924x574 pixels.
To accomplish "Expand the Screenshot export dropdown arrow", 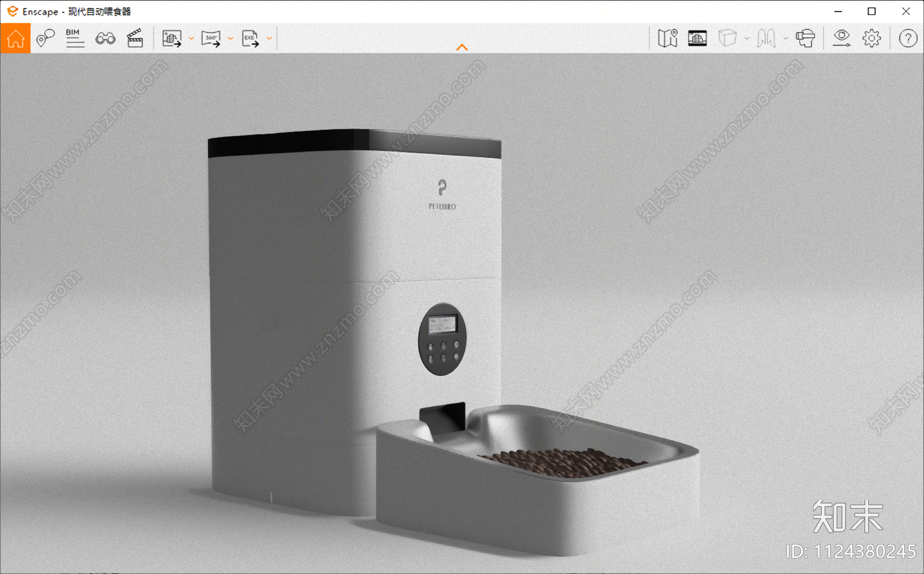I will pos(191,39).
